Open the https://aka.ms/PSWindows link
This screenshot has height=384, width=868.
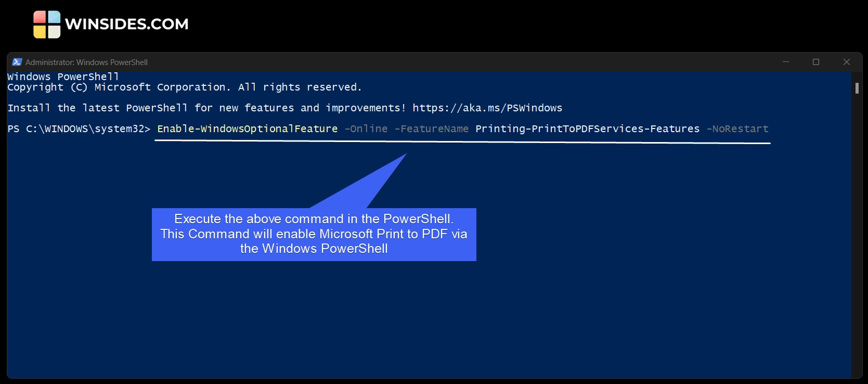pos(487,108)
